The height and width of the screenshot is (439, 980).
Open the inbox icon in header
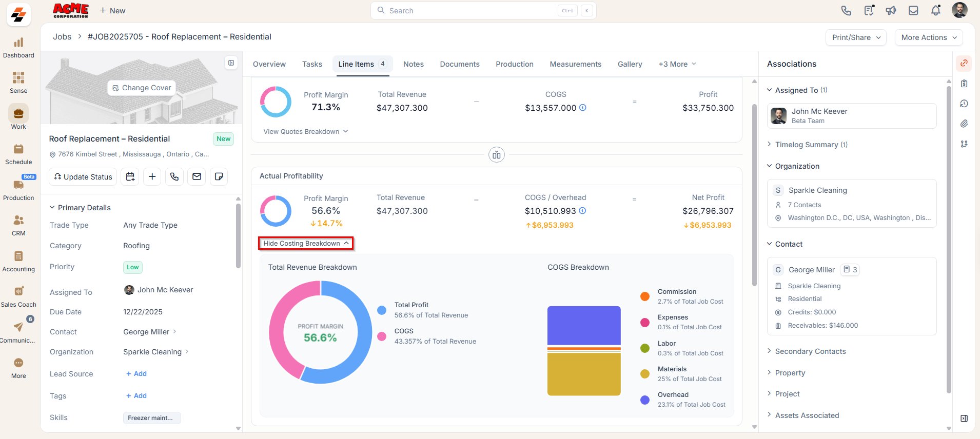[913, 10]
